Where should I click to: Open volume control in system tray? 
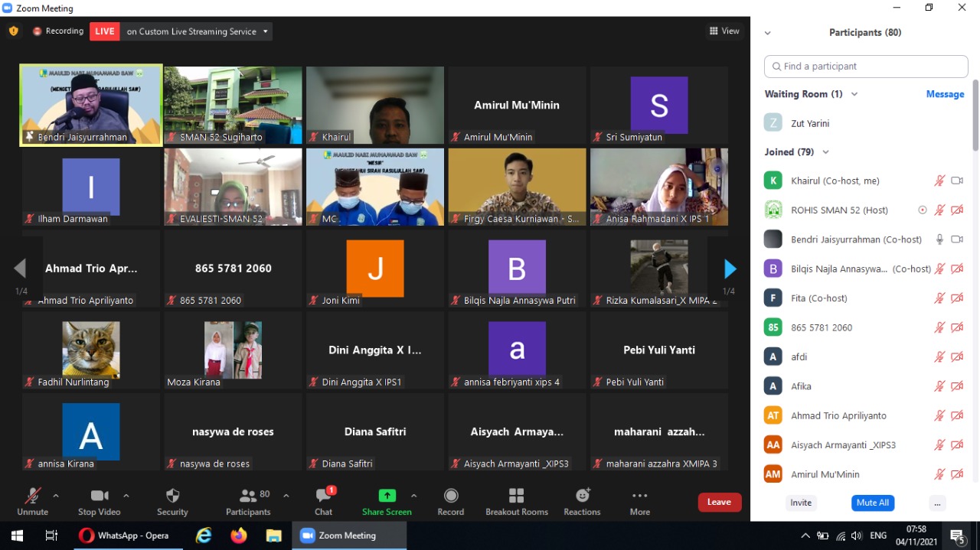pos(856,535)
